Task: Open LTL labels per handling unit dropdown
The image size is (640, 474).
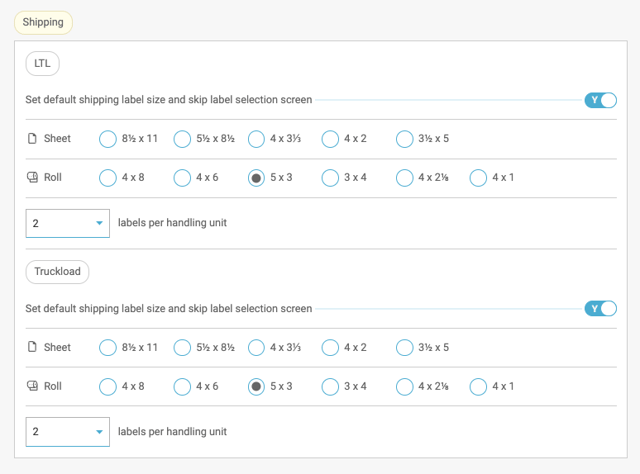Action: pyautogui.click(x=68, y=223)
